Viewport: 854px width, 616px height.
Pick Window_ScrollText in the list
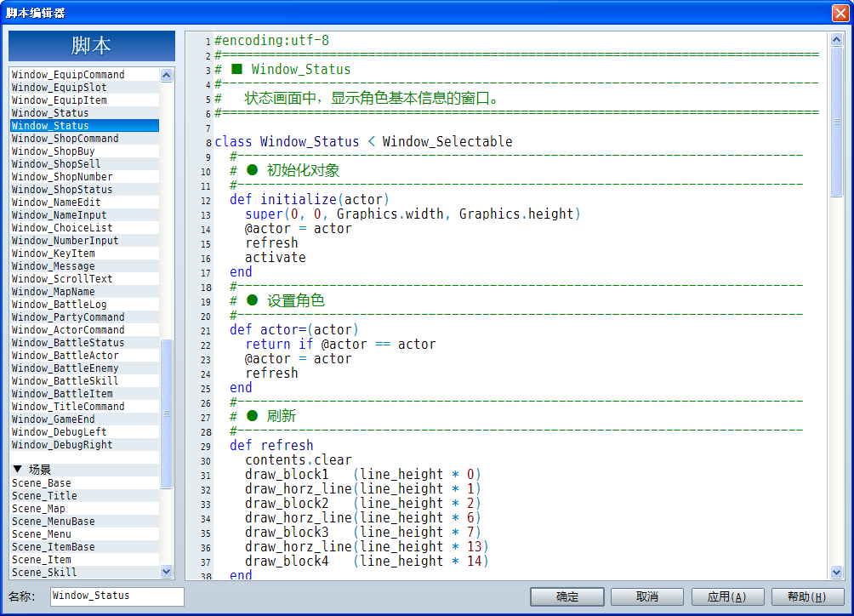pyautogui.click(x=85, y=279)
